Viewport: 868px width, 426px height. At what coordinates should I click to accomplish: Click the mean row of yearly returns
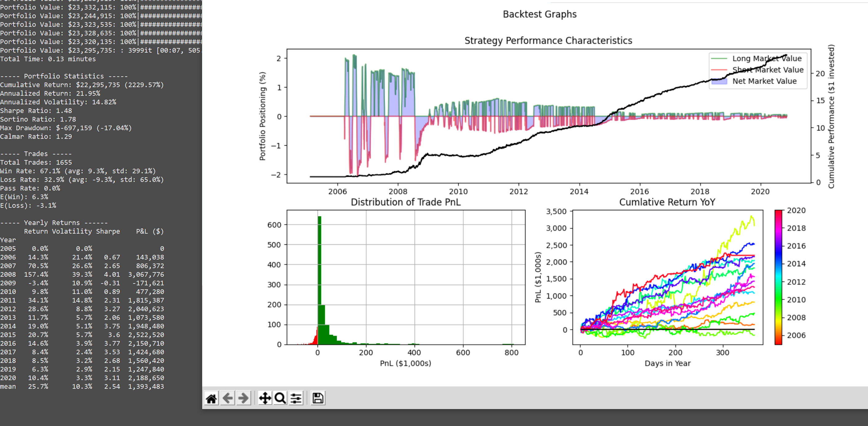(x=82, y=386)
